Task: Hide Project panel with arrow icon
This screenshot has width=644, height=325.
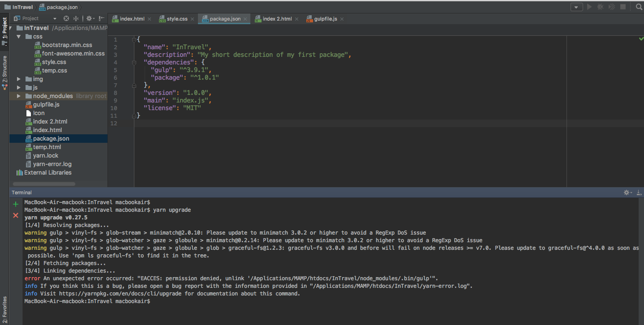Action: pyautogui.click(x=102, y=18)
